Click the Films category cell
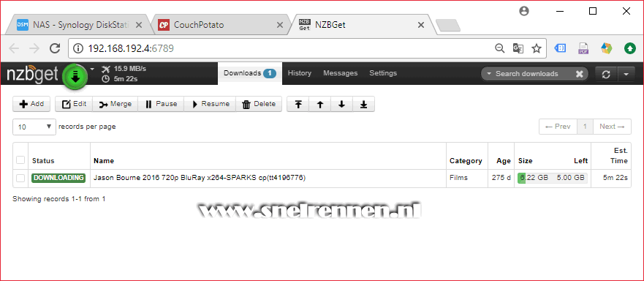Screen dimensions: 644x281 point(458,178)
